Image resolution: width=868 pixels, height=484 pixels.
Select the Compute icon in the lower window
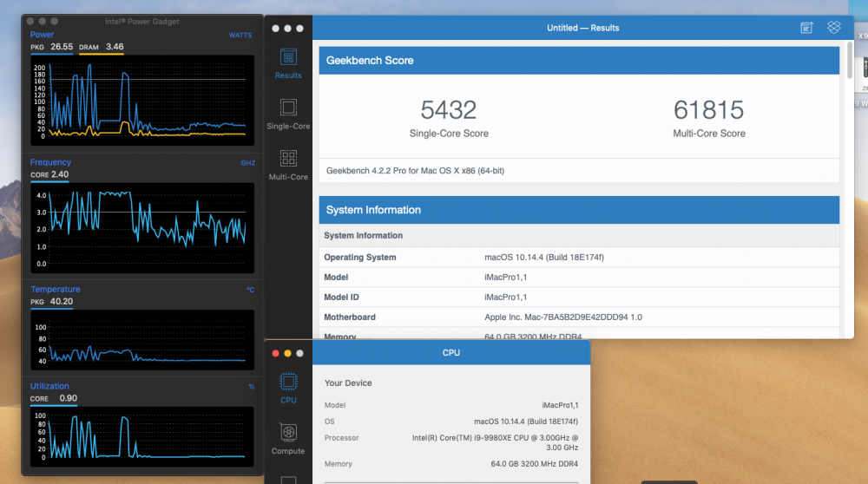(288, 439)
